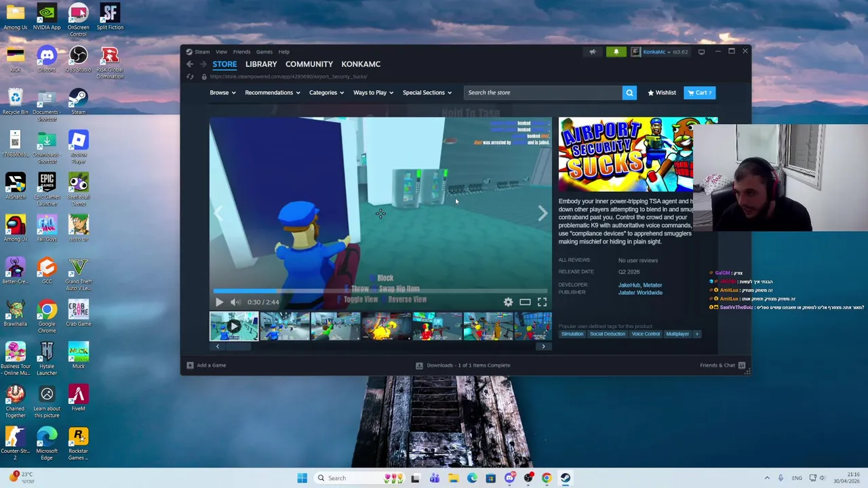
Task: Expand Special Sections dropdown
Action: point(427,93)
